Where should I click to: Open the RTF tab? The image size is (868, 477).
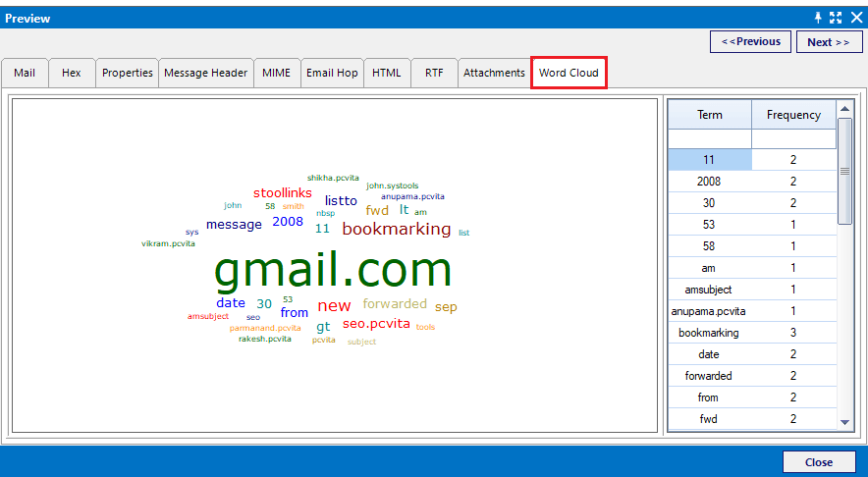coord(434,73)
